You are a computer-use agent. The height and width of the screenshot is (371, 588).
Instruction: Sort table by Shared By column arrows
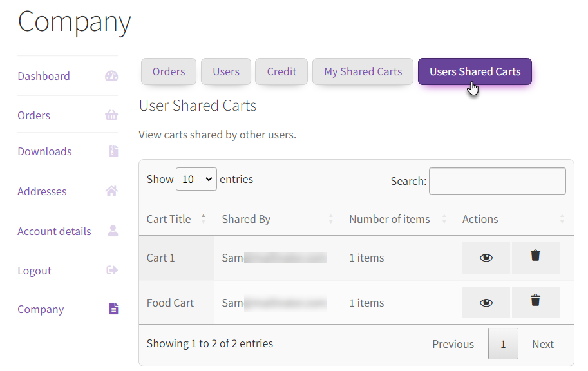[331, 219]
